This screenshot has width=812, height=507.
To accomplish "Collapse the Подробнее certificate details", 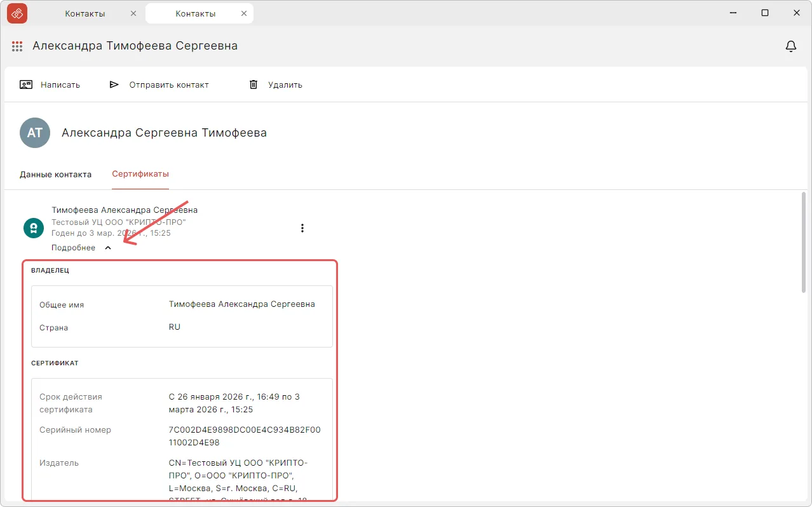I will 82,248.
